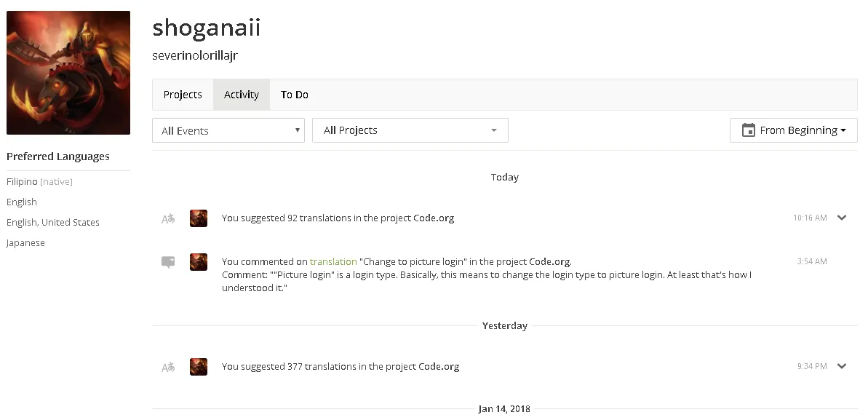Click Code.org in the picture login comment
This screenshot has height=420, width=868.
pos(549,261)
